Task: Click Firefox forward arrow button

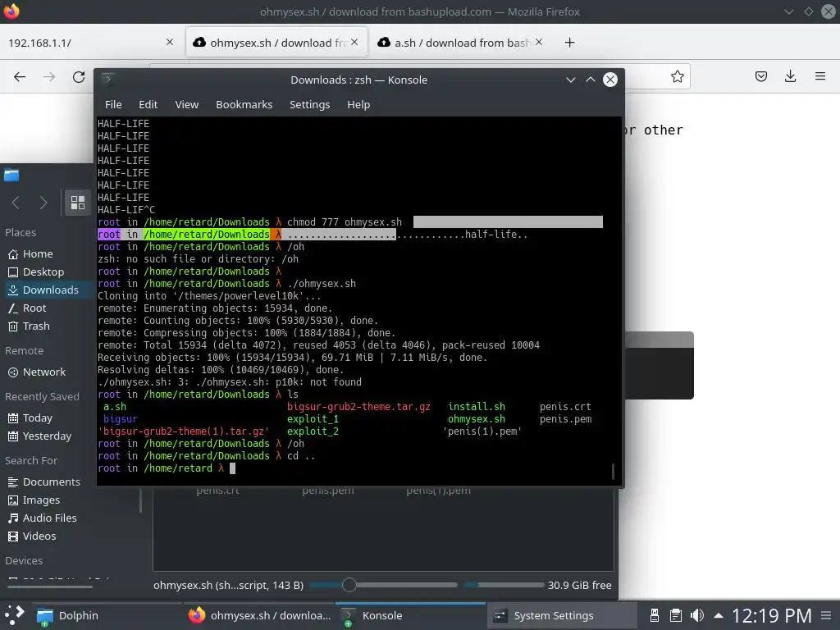Action: coord(49,76)
